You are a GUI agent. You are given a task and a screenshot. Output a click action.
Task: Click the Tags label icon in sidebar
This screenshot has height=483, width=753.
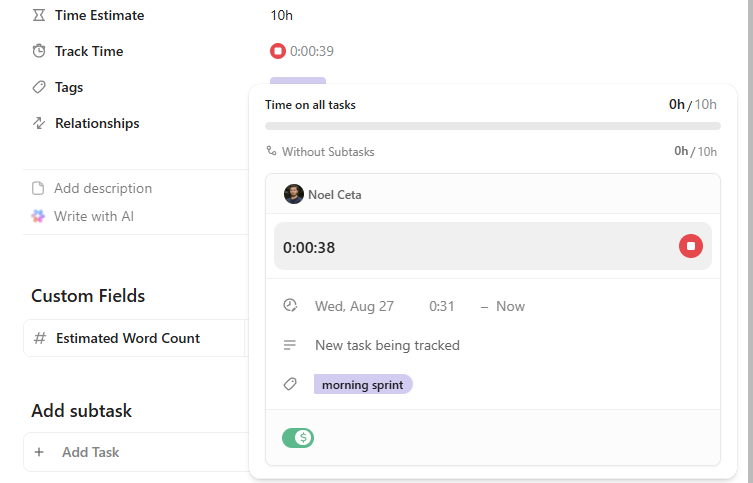click(x=39, y=87)
